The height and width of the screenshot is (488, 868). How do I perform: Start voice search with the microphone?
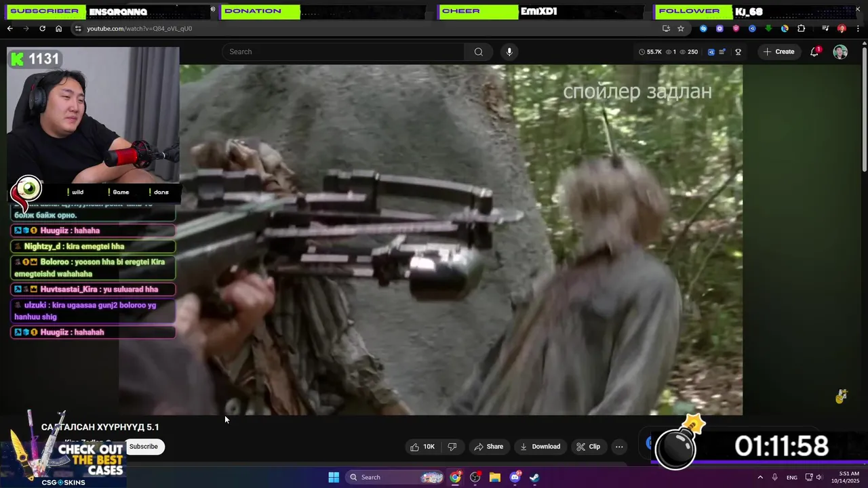click(x=509, y=52)
